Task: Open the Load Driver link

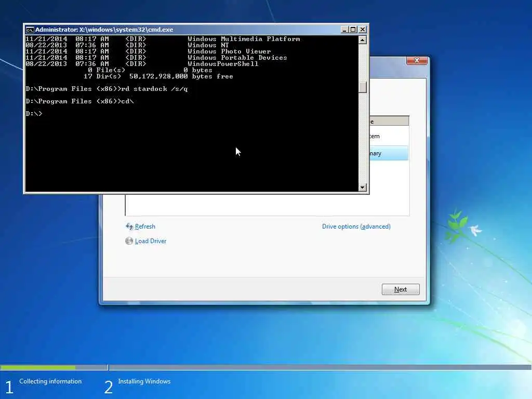Action: [x=151, y=241]
